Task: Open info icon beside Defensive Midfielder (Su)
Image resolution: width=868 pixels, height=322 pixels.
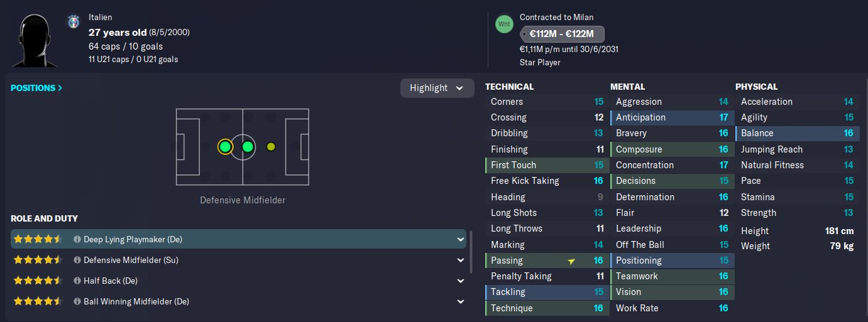Action: pos(77,260)
